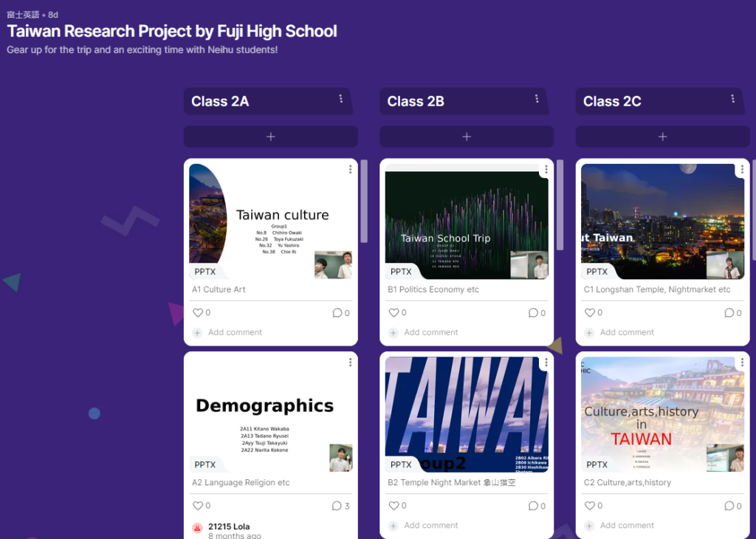Add comment on B1 Politics Economy post
Screen dimensions: 756x539
430,332
